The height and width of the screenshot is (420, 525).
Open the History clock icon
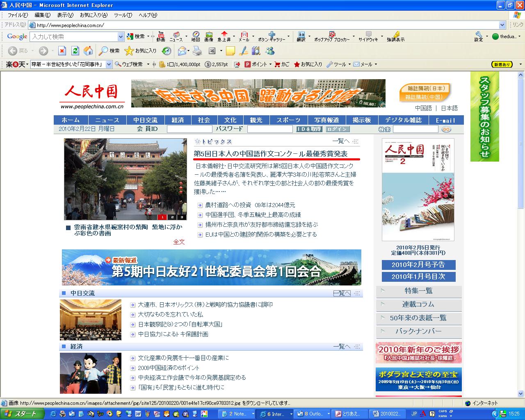pyautogui.click(x=167, y=51)
